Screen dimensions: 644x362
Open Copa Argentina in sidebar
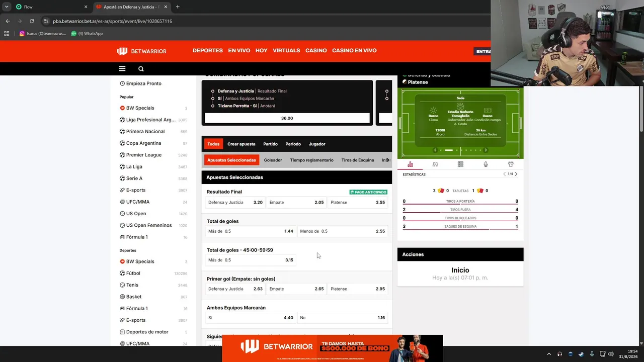point(153,143)
